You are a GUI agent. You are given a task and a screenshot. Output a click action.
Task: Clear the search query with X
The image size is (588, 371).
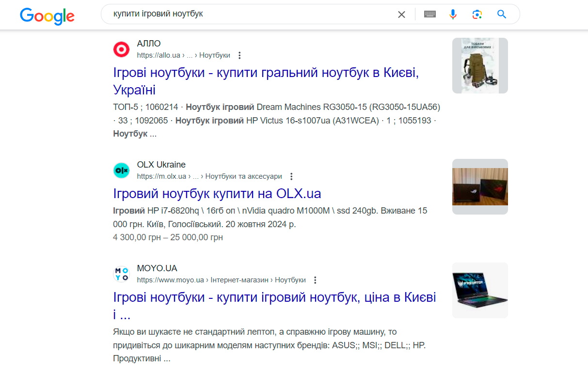click(401, 15)
